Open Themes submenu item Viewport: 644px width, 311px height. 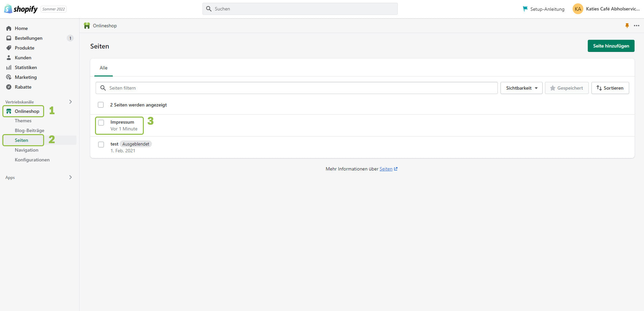coord(23,121)
